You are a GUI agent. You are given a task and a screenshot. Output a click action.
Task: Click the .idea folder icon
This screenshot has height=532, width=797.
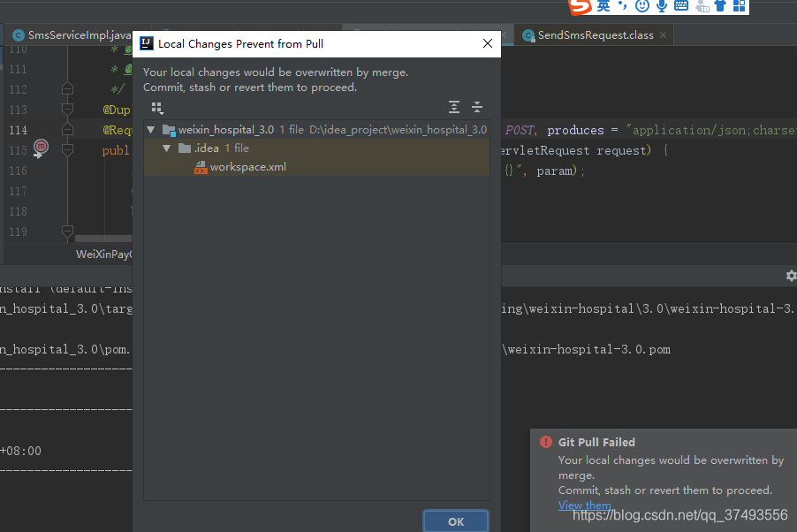click(x=185, y=148)
